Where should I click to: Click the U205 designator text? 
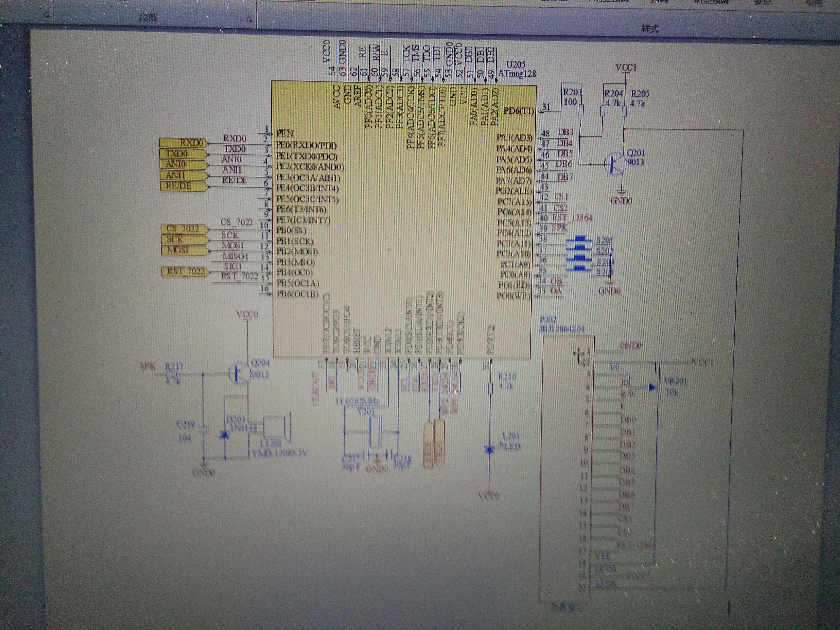tap(516, 65)
